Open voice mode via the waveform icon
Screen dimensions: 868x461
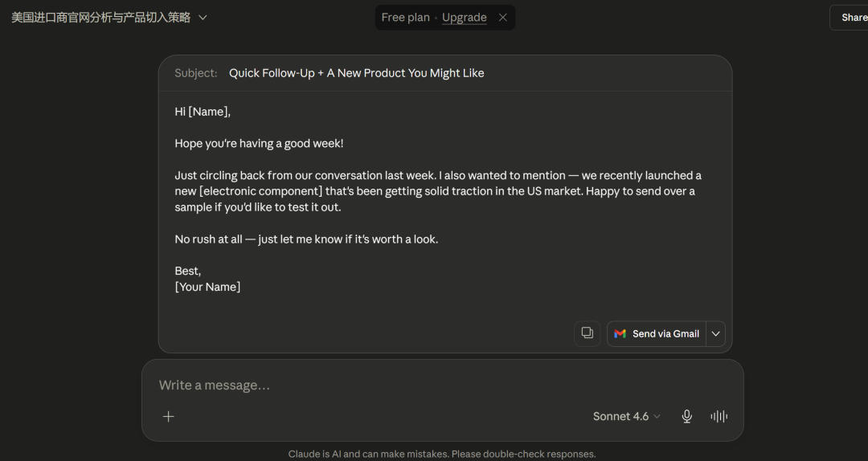[x=719, y=416]
